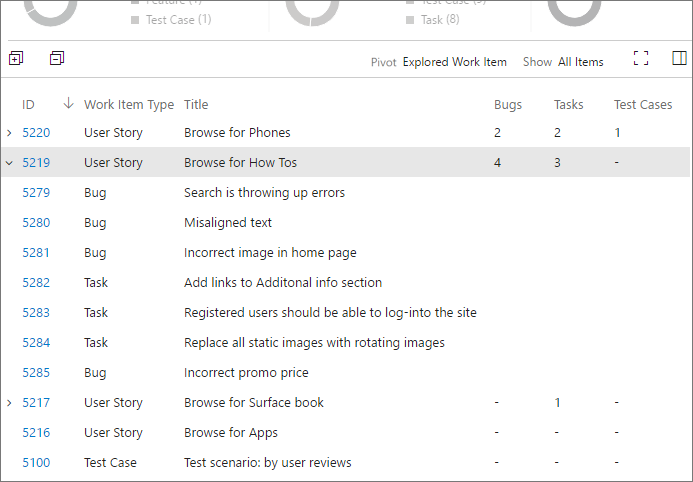This screenshot has height=482, width=693.
Task: Open work item ID 5284 link
Action: tap(36, 343)
